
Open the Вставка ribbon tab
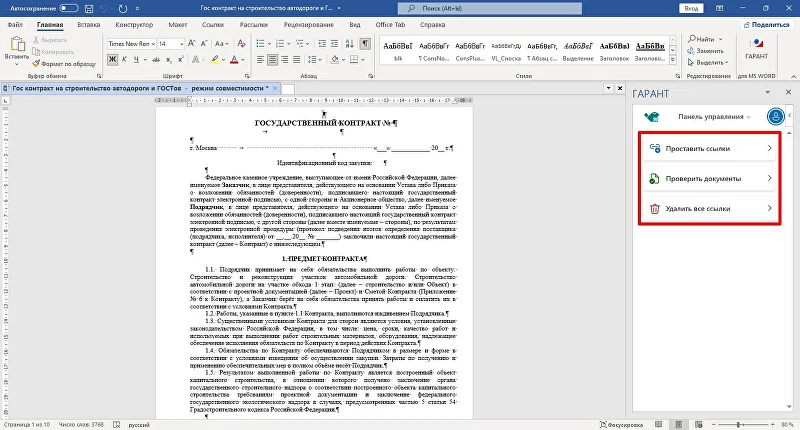point(88,22)
